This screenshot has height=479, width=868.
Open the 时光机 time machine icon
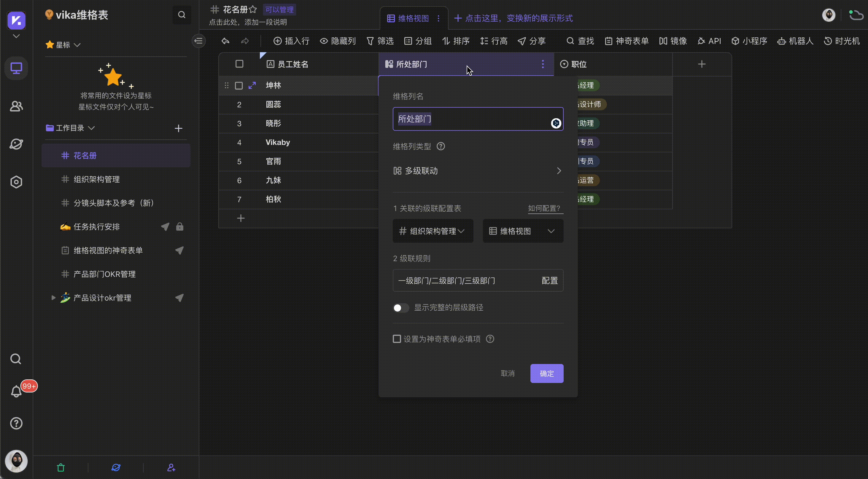point(842,41)
